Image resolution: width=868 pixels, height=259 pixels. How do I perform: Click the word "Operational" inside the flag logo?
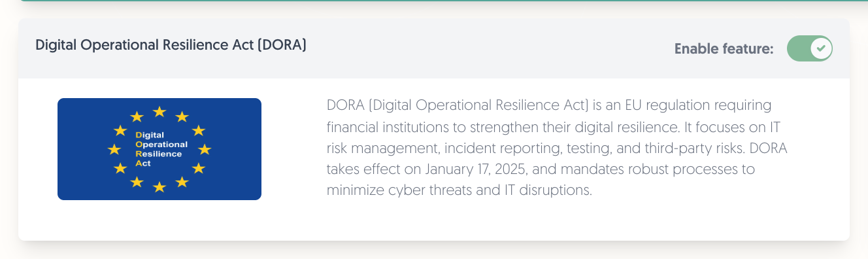(x=161, y=144)
